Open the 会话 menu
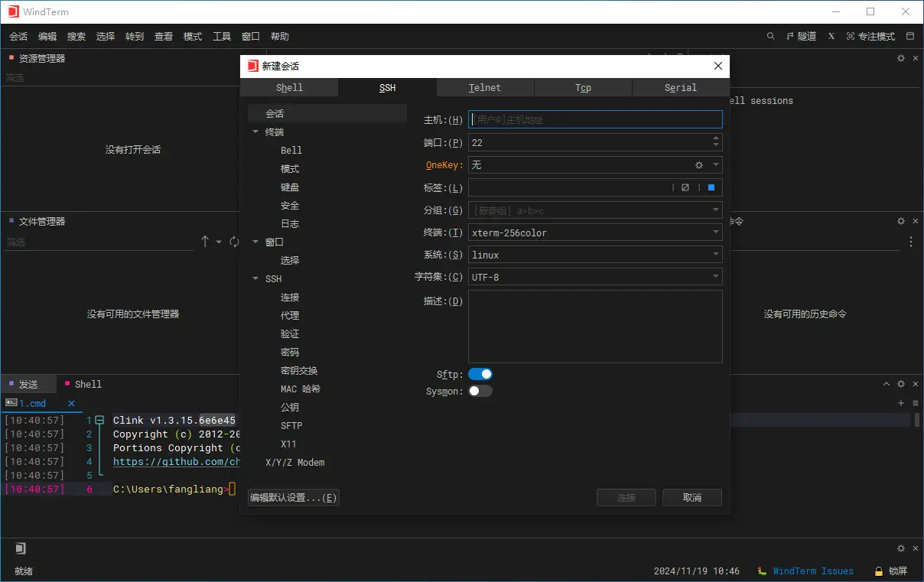This screenshot has height=582, width=924. pos(18,37)
